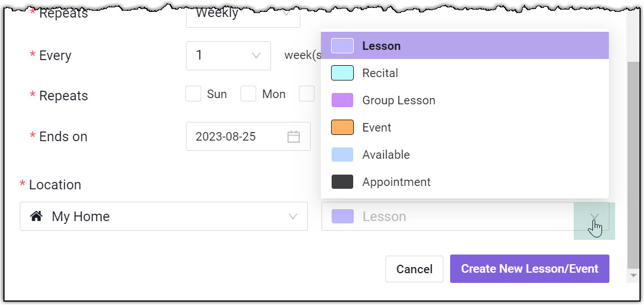Click Create New Lesson/Event button
This screenshot has width=644, height=305.
529,269
